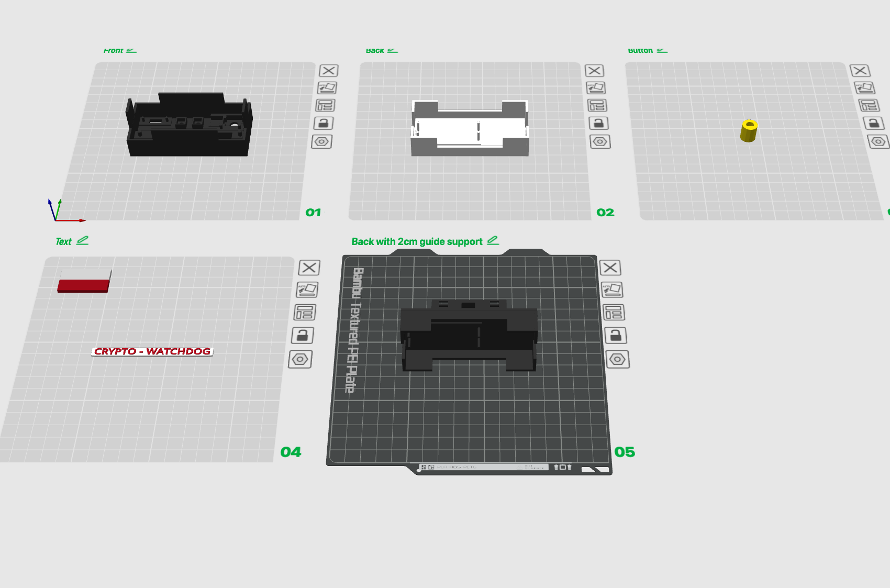Arrange objects on plate 01

pyautogui.click(x=325, y=105)
